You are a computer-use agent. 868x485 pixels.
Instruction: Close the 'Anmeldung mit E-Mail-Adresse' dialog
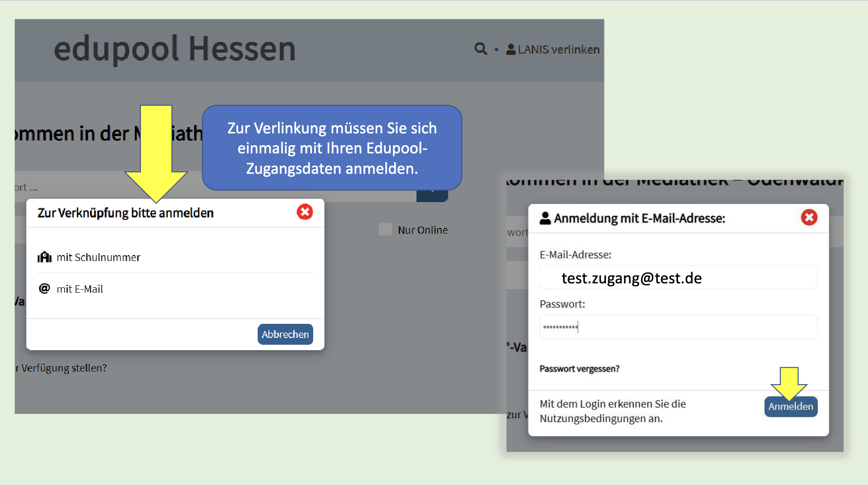[x=809, y=217]
